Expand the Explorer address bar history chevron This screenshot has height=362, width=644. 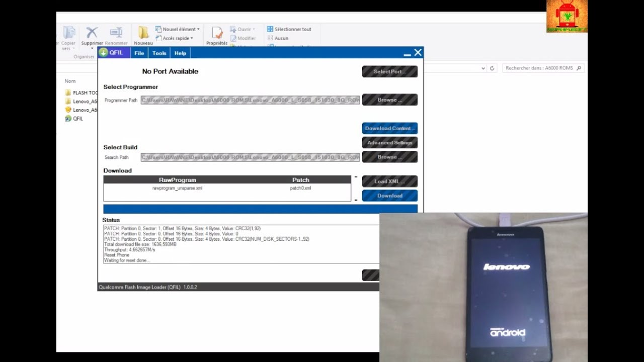point(483,68)
